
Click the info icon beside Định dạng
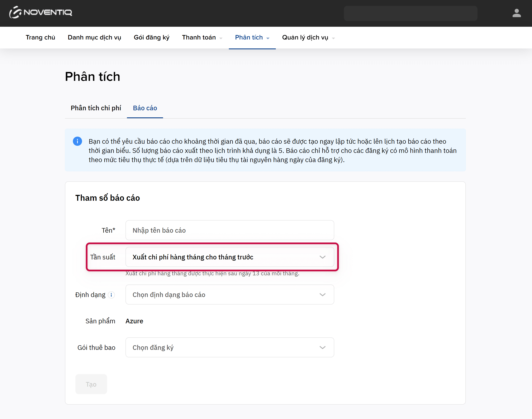pyautogui.click(x=111, y=295)
